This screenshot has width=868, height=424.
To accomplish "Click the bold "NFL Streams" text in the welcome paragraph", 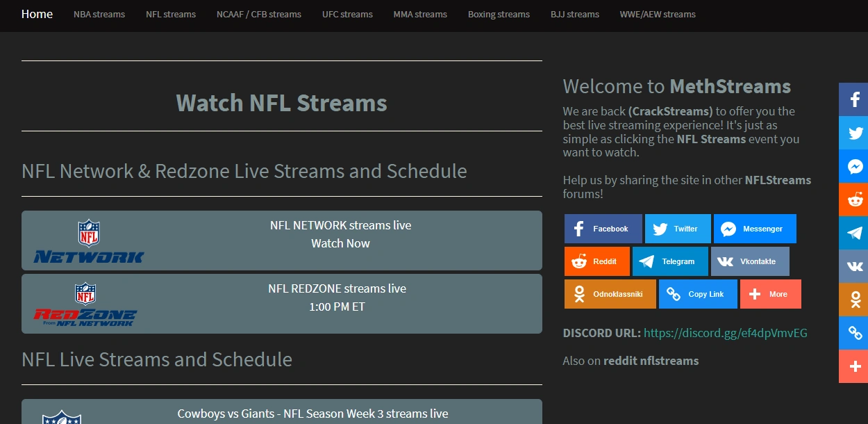I will (x=711, y=138).
